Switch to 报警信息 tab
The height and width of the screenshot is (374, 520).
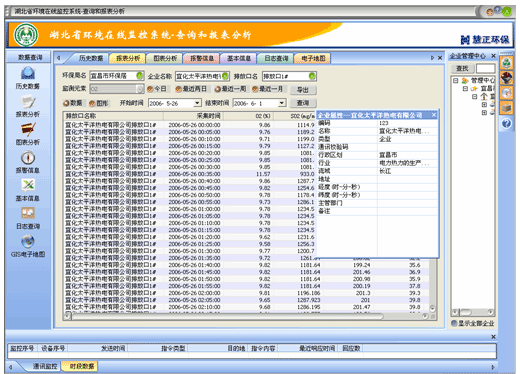point(202,58)
